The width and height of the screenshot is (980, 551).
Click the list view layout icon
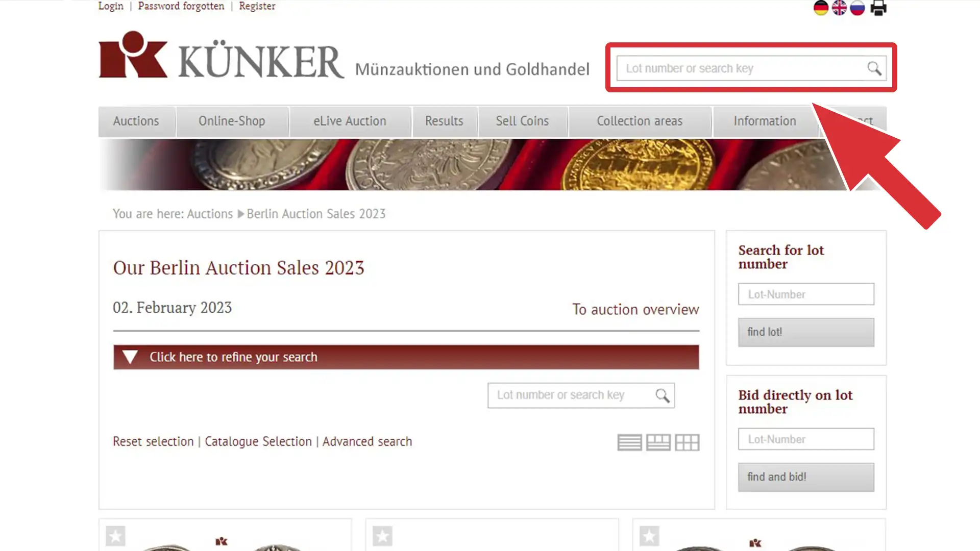tap(629, 442)
